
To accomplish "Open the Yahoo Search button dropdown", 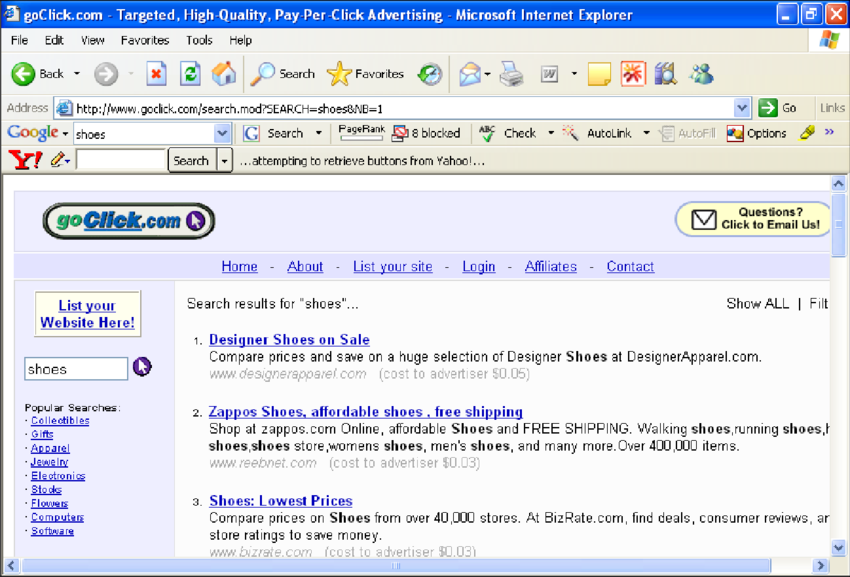I will coord(224,161).
